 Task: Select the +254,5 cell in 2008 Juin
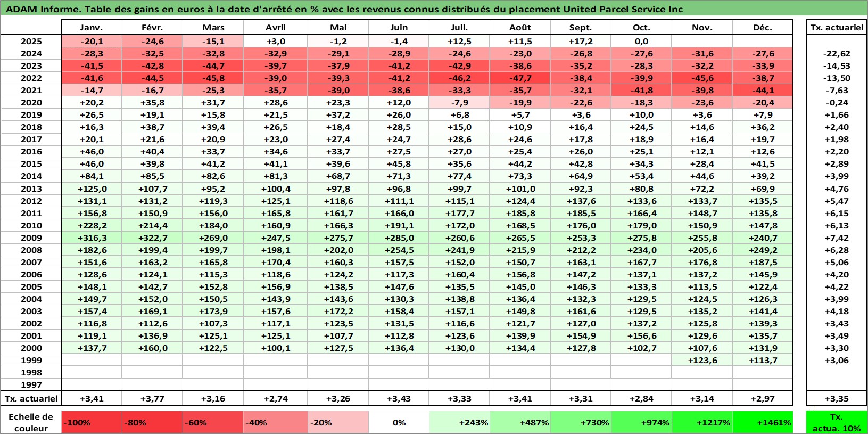(399, 250)
